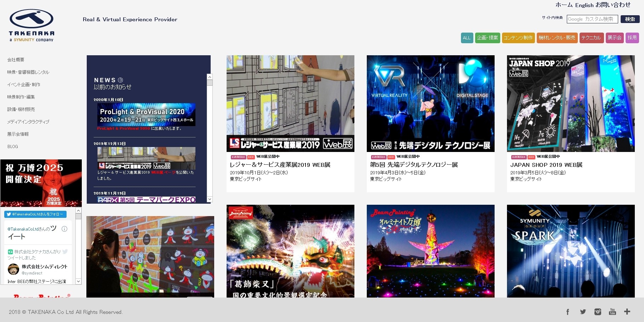Open BLOG in side menu
Image resolution: width=644 pixels, height=322 pixels.
13,147
